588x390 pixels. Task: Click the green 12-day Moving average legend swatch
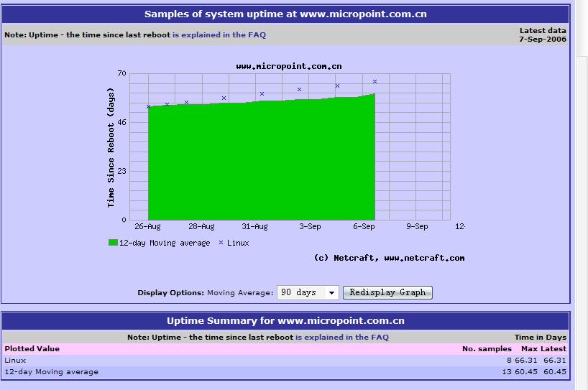tap(113, 243)
